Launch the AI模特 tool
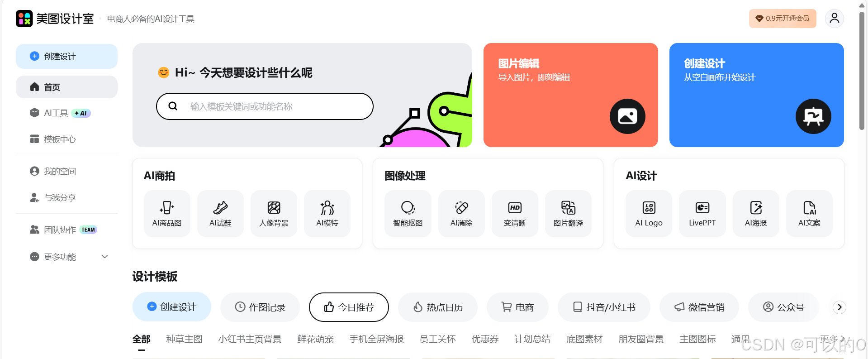This screenshot has width=868, height=359. pyautogui.click(x=327, y=214)
